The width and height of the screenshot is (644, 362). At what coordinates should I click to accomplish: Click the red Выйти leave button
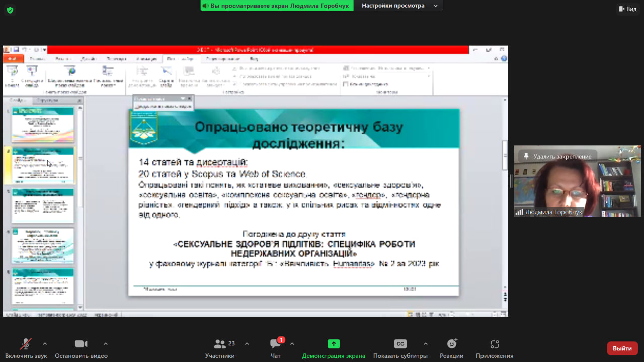coord(622,348)
